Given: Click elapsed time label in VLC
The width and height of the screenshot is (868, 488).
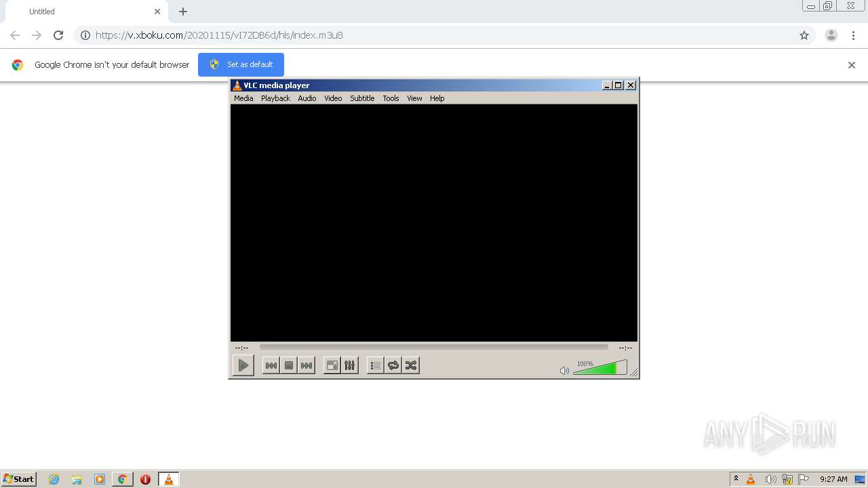Looking at the screenshot, I should 241,348.
